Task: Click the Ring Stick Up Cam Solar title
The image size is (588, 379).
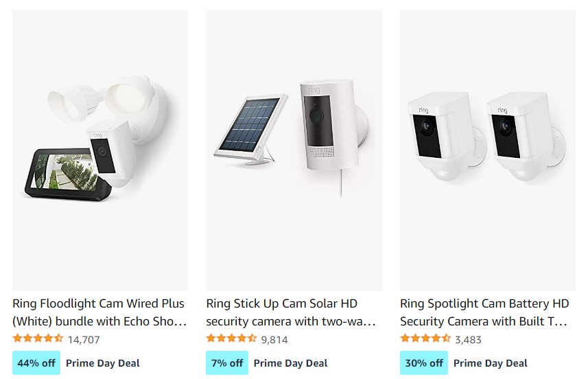Action: coord(292,312)
